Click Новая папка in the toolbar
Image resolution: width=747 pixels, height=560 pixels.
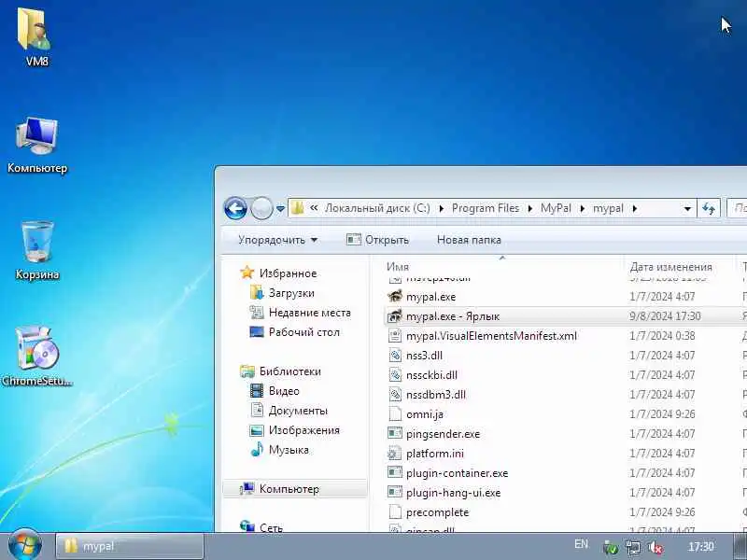(x=469, y=240)
